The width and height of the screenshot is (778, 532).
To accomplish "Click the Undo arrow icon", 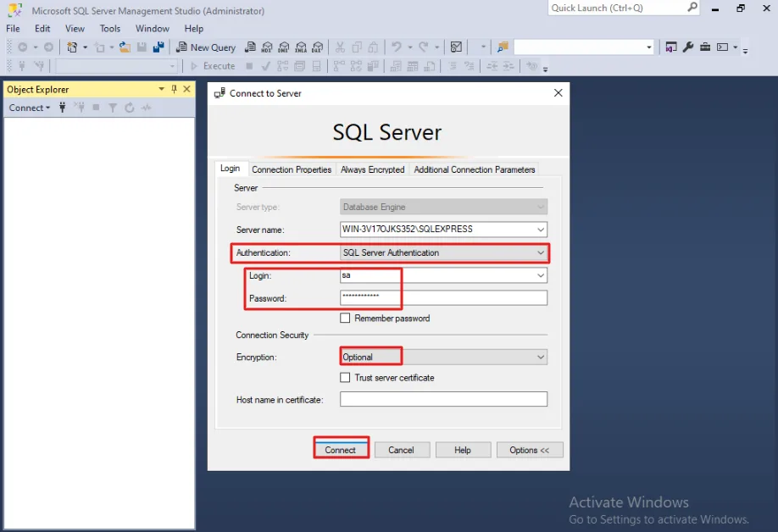I will click(396, 47).
